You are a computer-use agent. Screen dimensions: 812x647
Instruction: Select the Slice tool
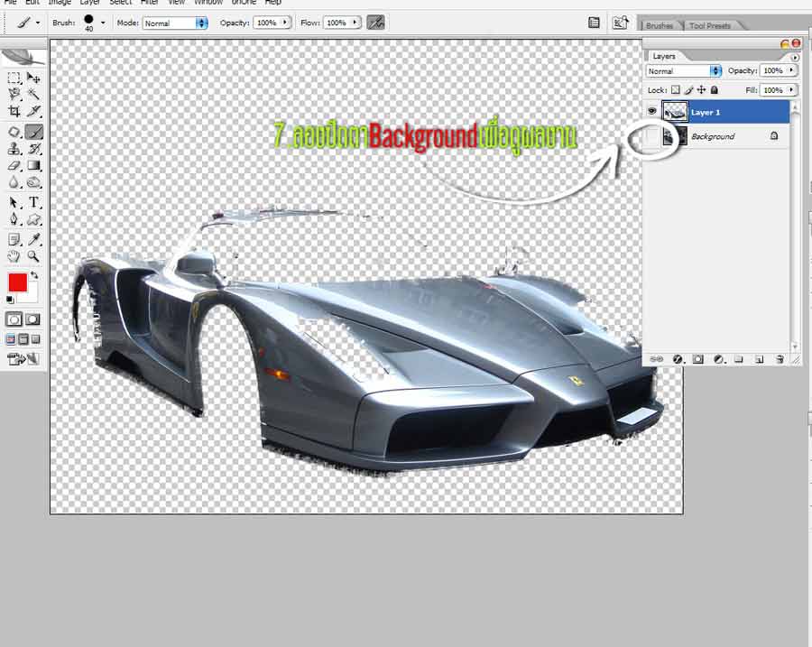pyautogui.click(x=33, y=111)
